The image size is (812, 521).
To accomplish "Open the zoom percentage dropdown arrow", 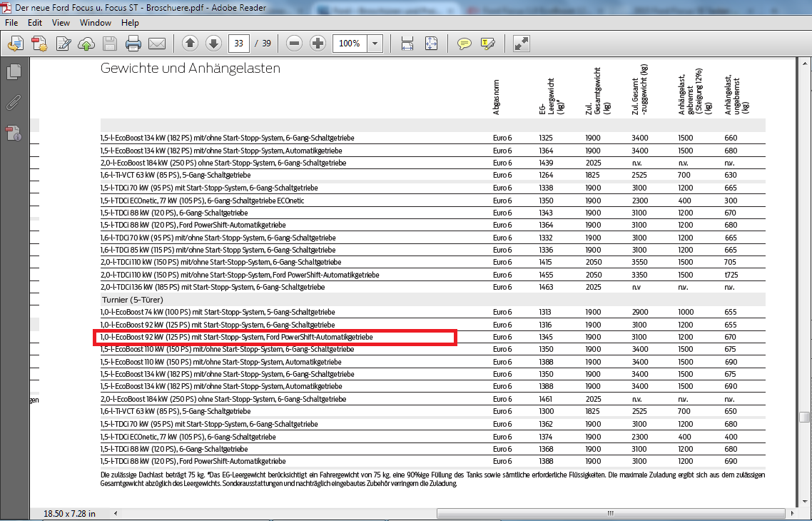I will (375, 44).
